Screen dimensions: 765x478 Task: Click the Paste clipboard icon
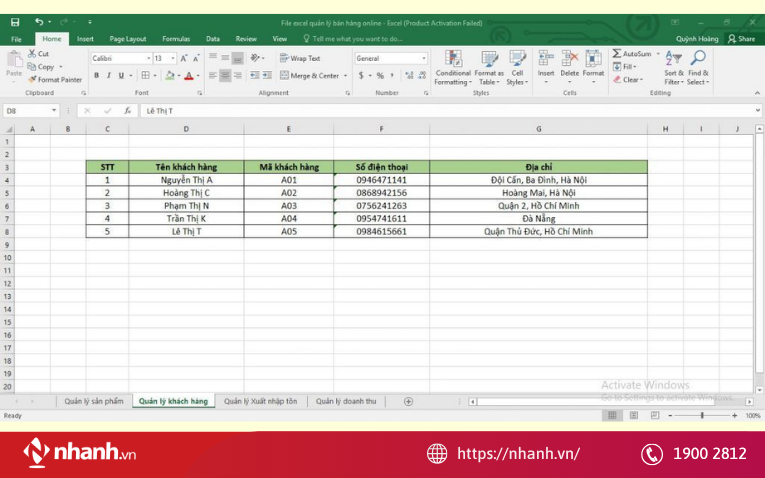14,60
